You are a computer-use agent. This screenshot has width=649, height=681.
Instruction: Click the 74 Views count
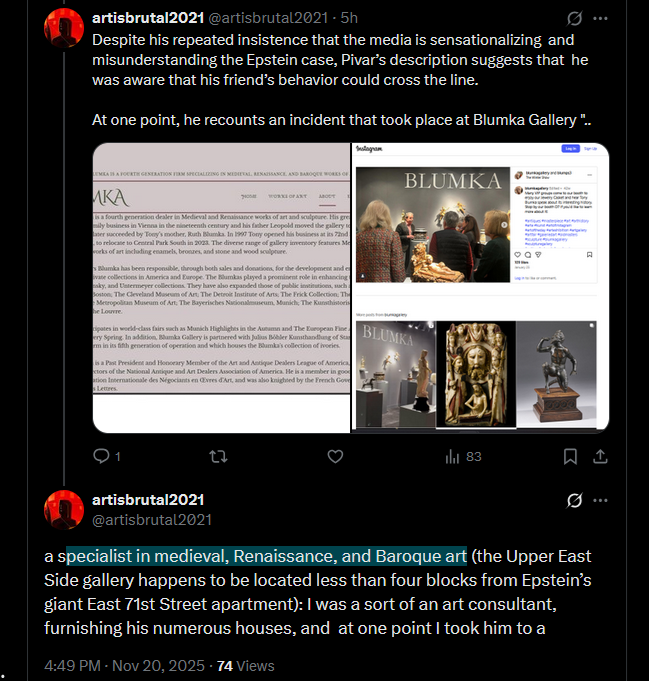[245, 665]
